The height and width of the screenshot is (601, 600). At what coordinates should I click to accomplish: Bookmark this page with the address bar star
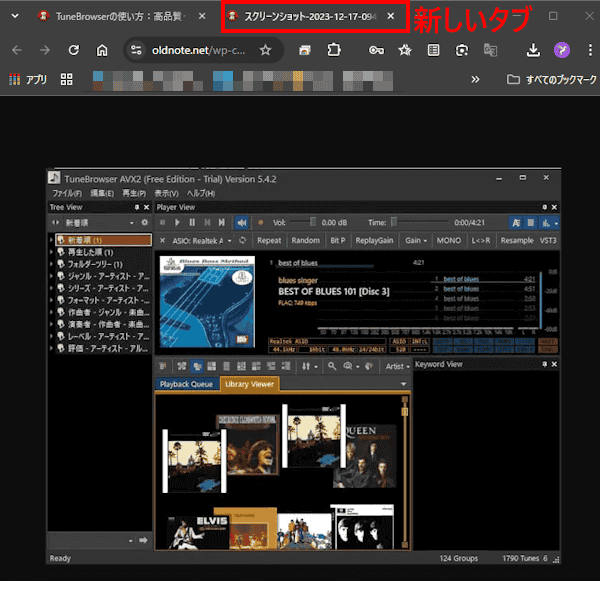(x=265, y=50)
